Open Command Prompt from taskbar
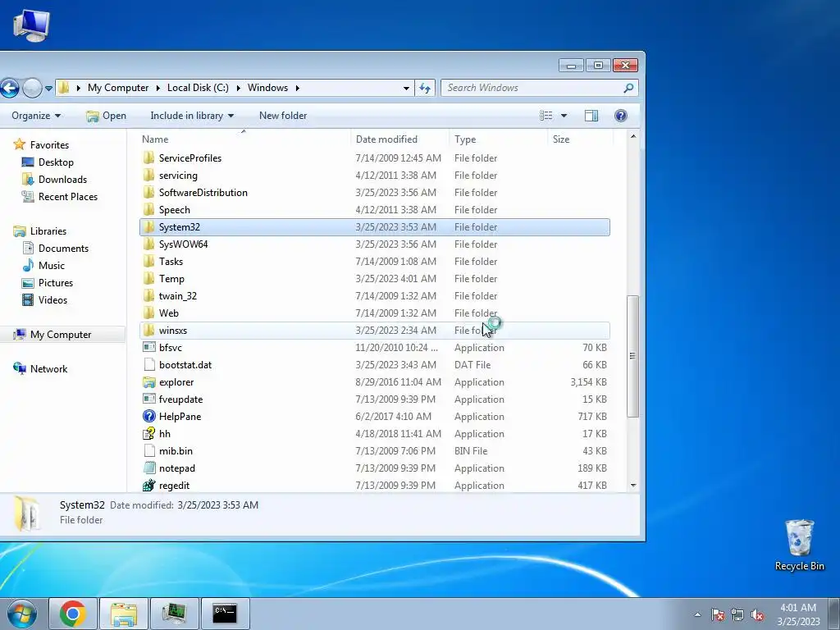 coord(225,614)
